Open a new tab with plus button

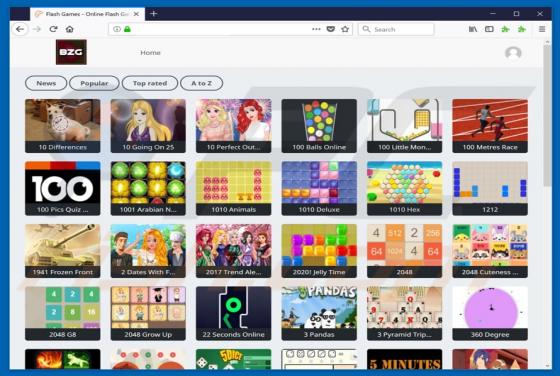pyautogui.click(x=154, y=14)
